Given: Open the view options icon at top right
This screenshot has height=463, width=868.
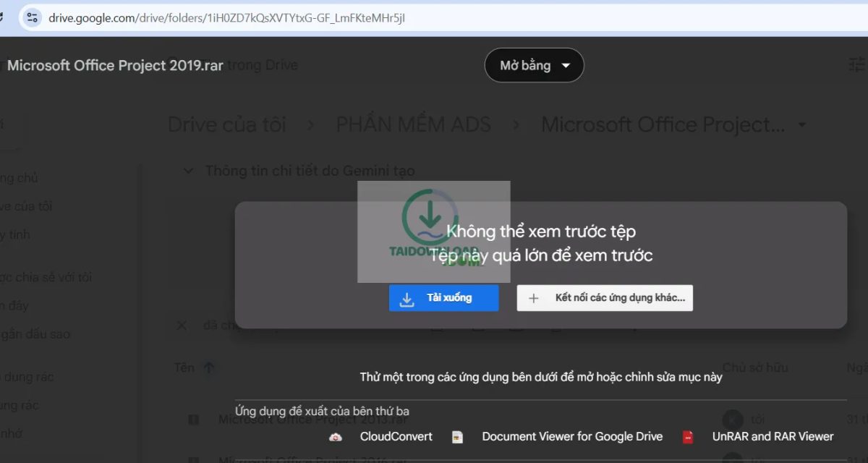Looking at the screenshot, I should tap(856, 64).
